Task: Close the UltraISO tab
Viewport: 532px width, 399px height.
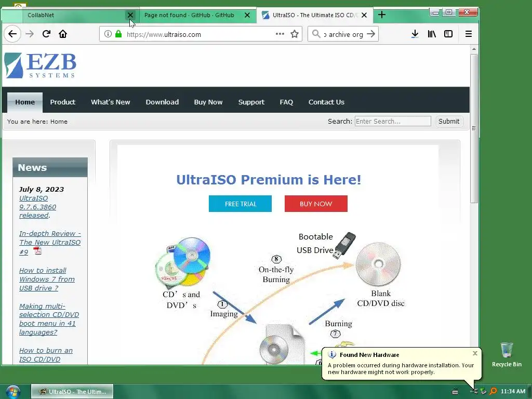Action: [364, 15]
